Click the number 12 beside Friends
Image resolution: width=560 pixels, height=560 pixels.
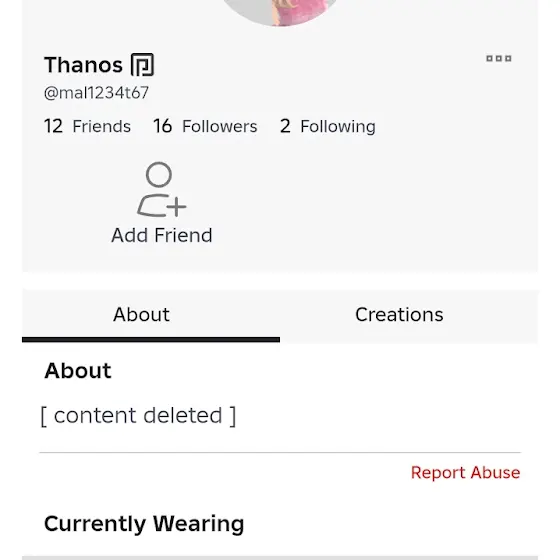pos(53,126)
